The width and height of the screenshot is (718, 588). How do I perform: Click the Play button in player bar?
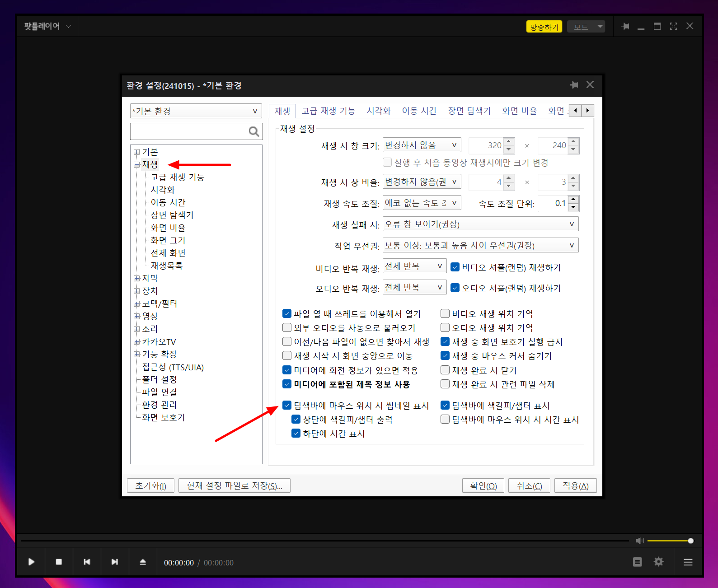31,562
